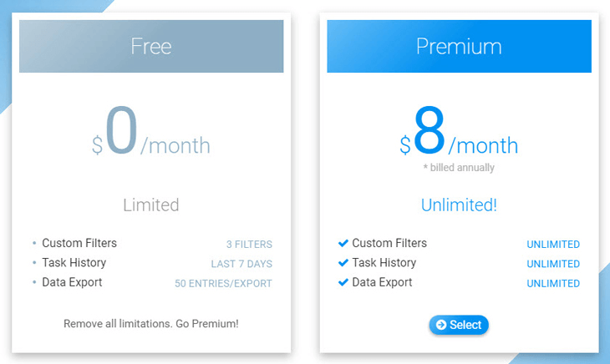Click the bullet next to Free Task History
Viewport: 610px width, 364px height.
pyautogui.click(x=34, y=263)
